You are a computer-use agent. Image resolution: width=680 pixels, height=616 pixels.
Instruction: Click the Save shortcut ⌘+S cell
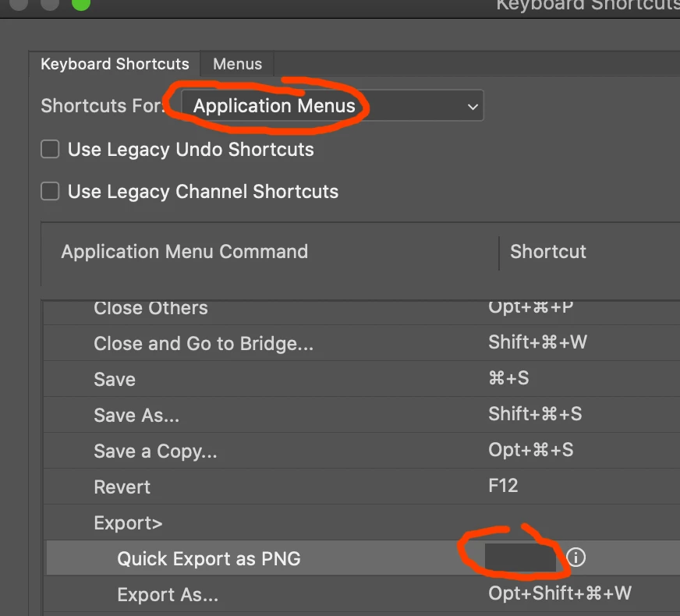pyautogui.click(x=508, y=378)
